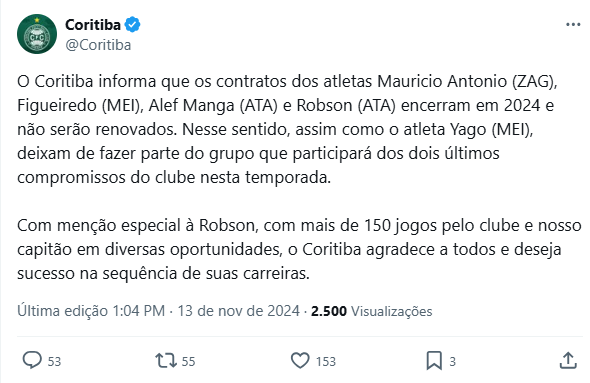Click the first paragraph about contracts ending
This screenshot has width=590, height=383.
[287, 129]
